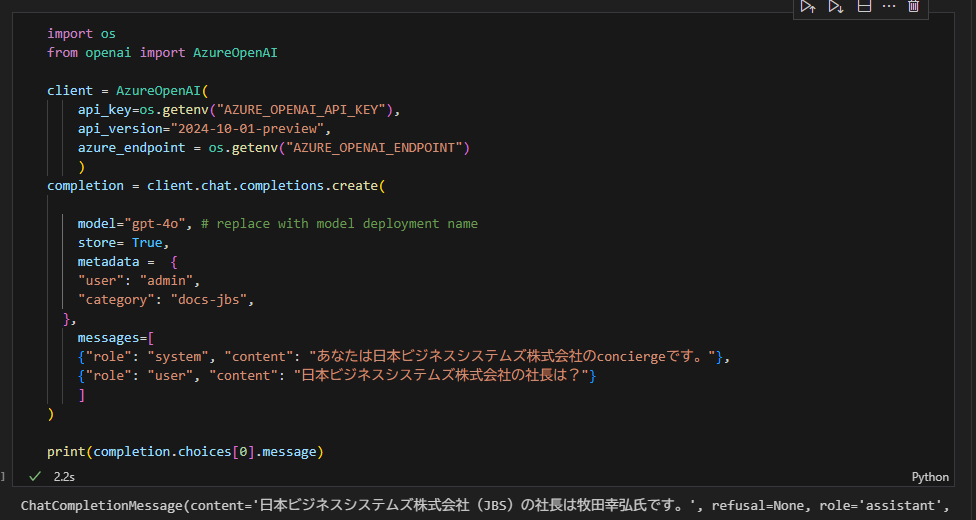Screen dimensions: 976x520
Task: Click the metadata assignment line
Action: [128, 262]
